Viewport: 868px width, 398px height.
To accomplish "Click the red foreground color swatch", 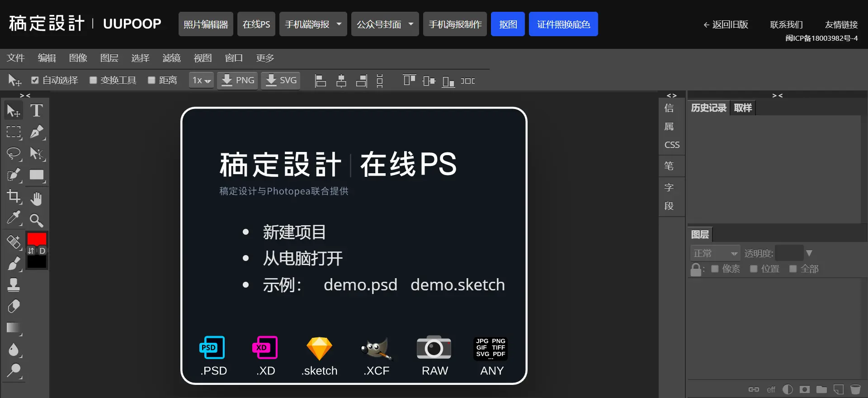I will [37, 238].
